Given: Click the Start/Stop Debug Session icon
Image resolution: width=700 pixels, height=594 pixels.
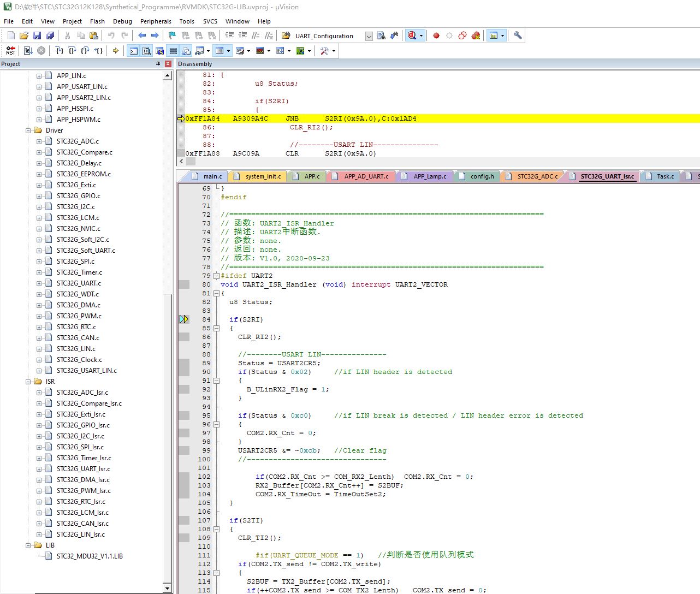Looking at the screenshot, I should pyautogui.click(x=412, y=35).
